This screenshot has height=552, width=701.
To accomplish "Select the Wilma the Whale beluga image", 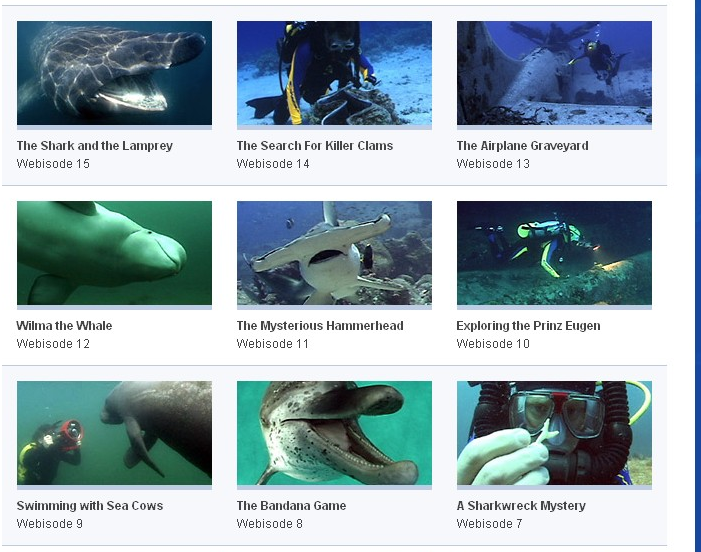I will pos(114,253).
